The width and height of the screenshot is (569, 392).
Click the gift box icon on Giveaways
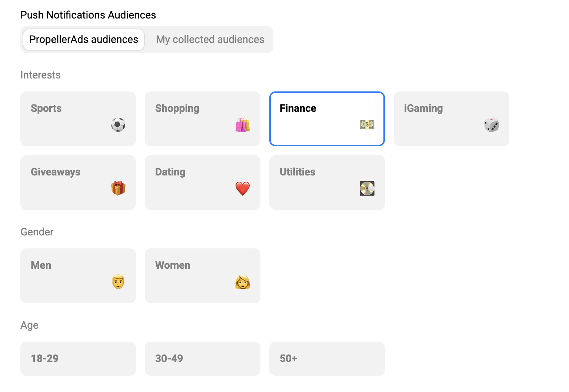118,188
